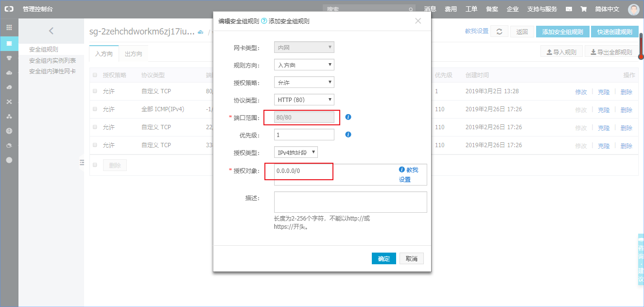
Task: Select the highlighted ECS icon in left sidebar
Action: 9,44
